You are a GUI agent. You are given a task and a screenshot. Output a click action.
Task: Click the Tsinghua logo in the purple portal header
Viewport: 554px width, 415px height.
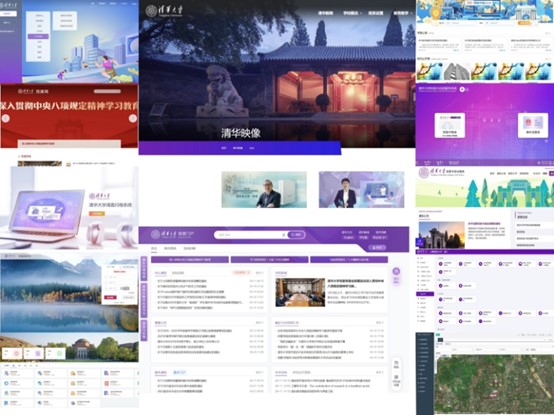172,235
